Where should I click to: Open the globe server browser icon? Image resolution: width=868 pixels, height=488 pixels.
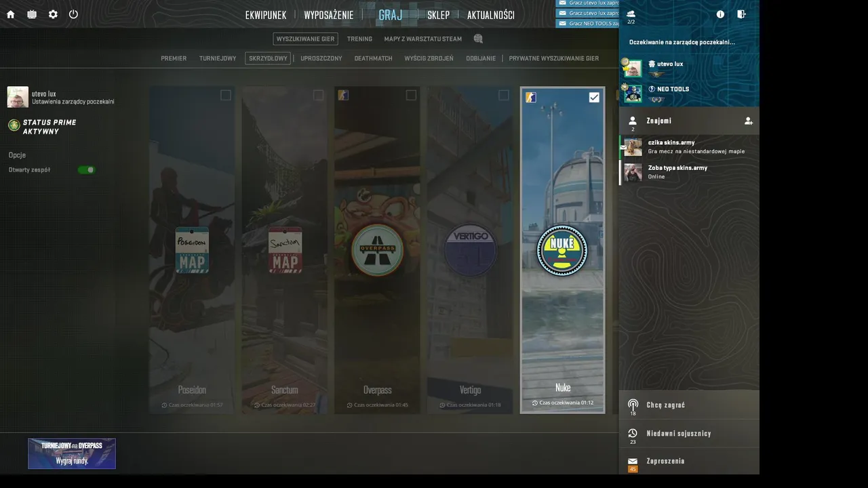pos(478,39)
